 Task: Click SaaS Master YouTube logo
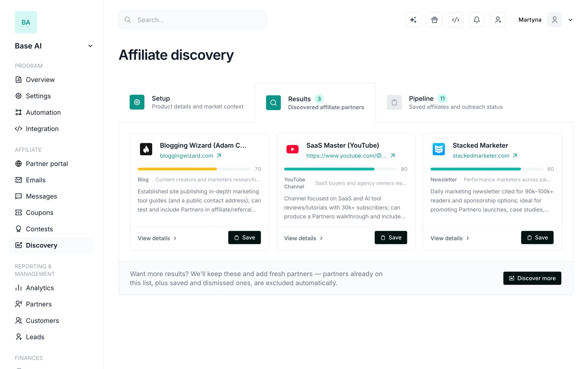[x=292, y=149]
